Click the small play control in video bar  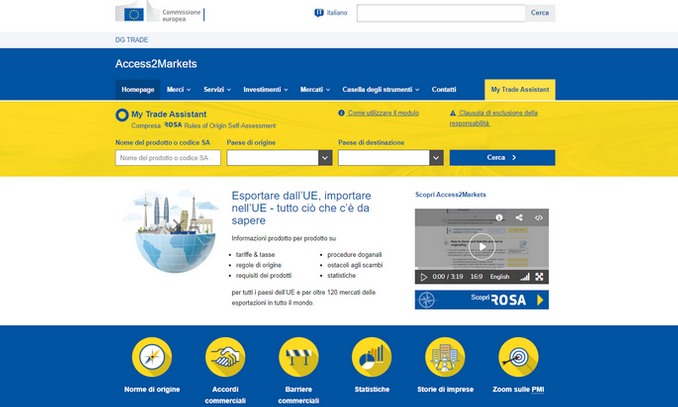point(424,277)
